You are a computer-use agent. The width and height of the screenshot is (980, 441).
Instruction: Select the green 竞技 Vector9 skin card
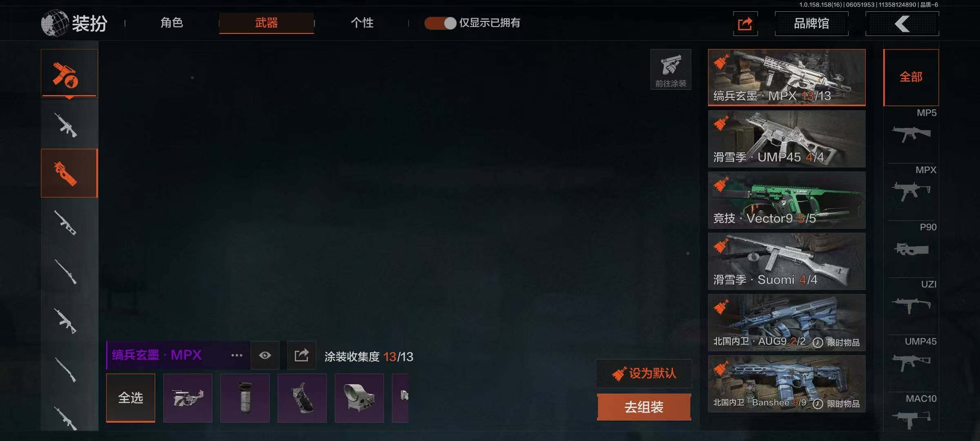(x=786, y=200)
